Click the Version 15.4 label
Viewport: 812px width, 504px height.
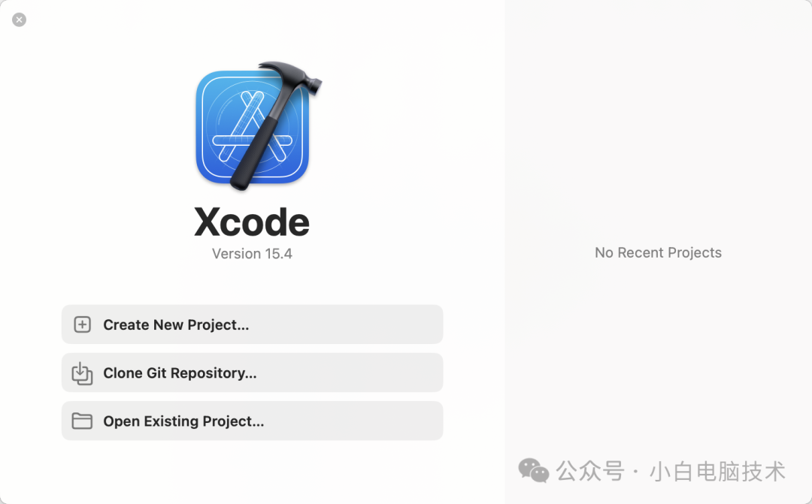coord(252,254)
